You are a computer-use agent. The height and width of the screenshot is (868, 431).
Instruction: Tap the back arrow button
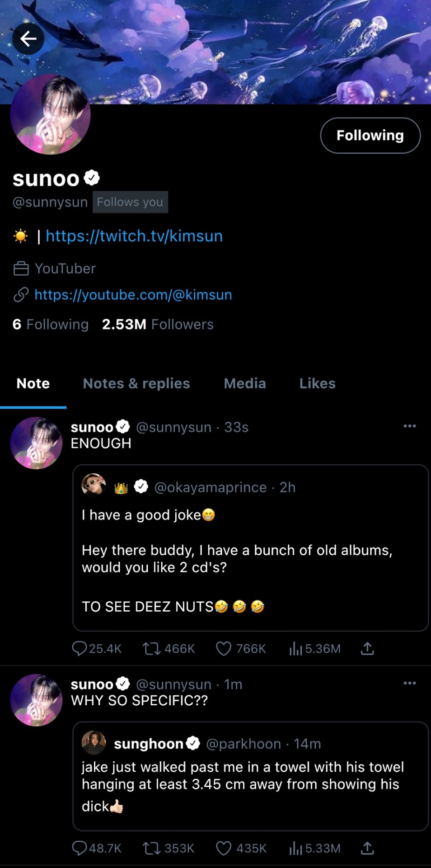click(28, 39)
